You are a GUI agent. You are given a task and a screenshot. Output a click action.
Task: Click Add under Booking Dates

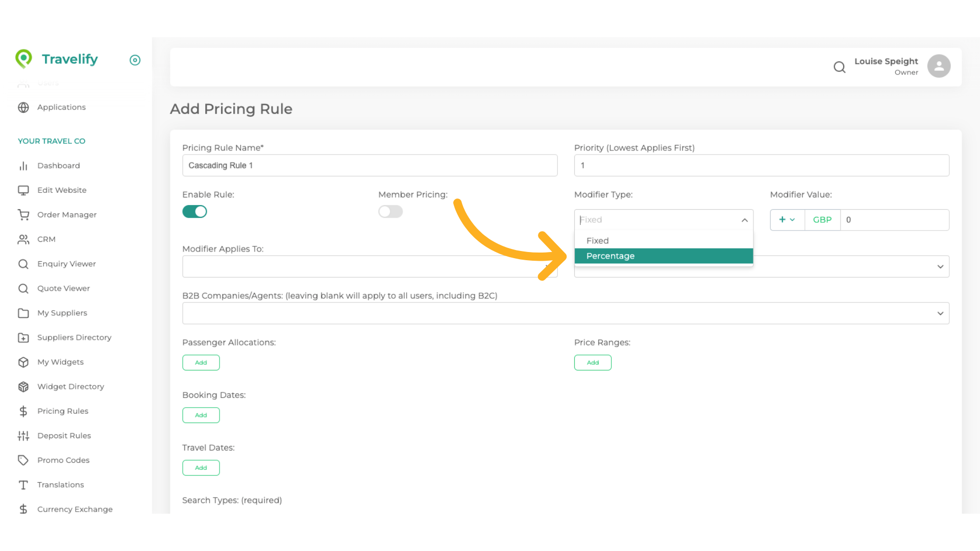pos(201,415)
